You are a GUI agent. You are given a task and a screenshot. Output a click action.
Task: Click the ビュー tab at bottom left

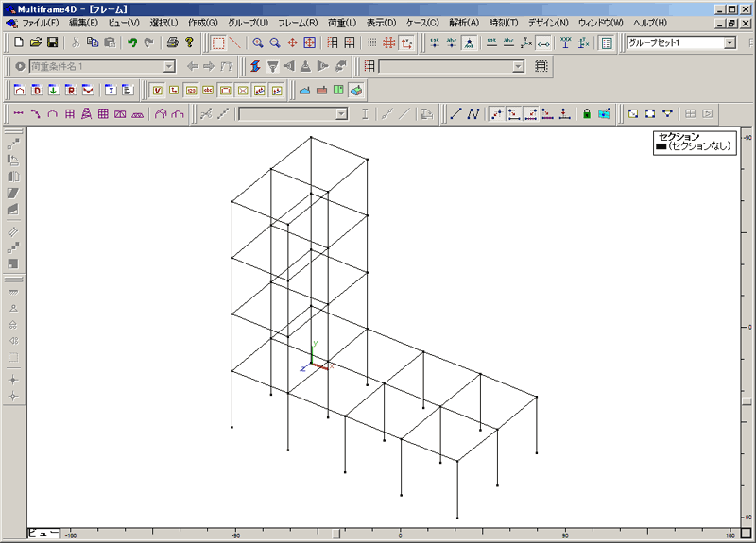43,534
